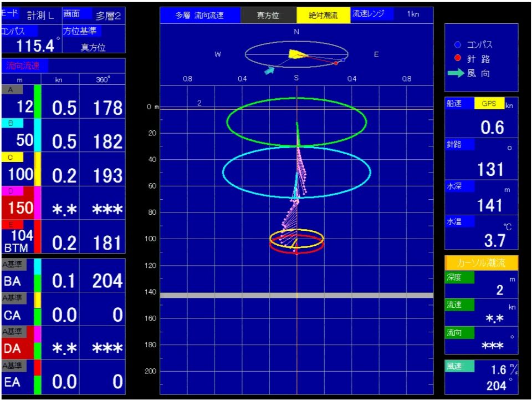
Task: Open the 画面 多層2 screen selector
Action: (x=94, y=16)
